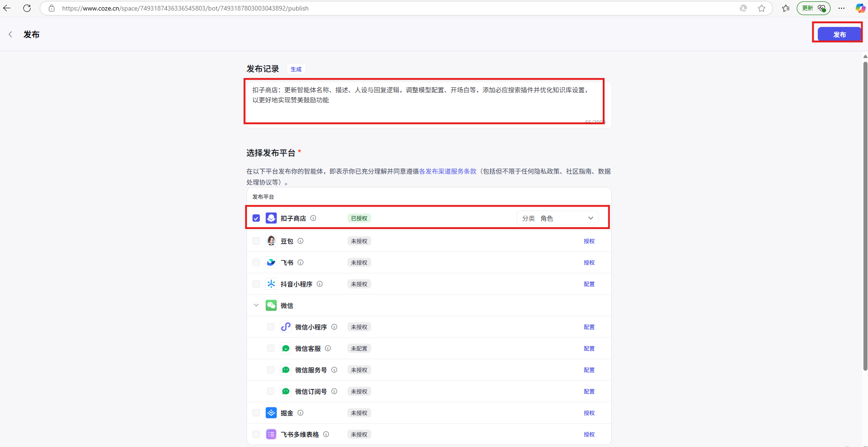Click 授权 for 飞书多维表格
The height and width of the screenshot is (447, 868).
click(x=589, y=434)
